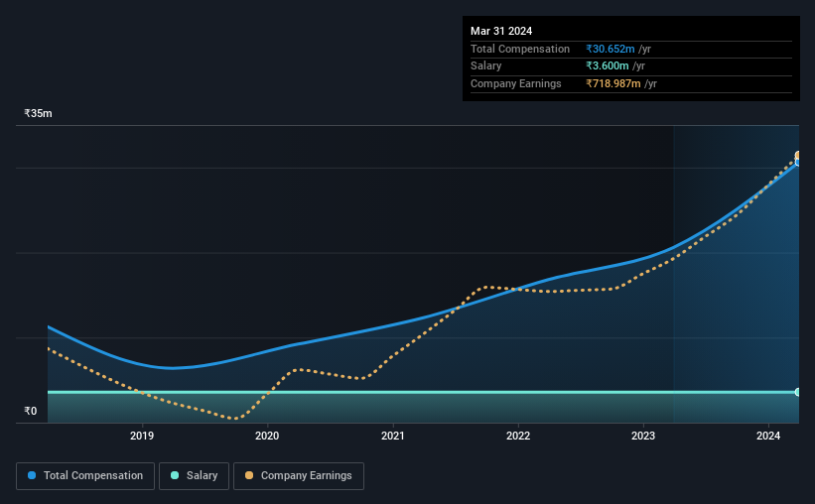Click the blue compensation endpoint marker at 2024
The image size is (815, 504).
(797, 163)
